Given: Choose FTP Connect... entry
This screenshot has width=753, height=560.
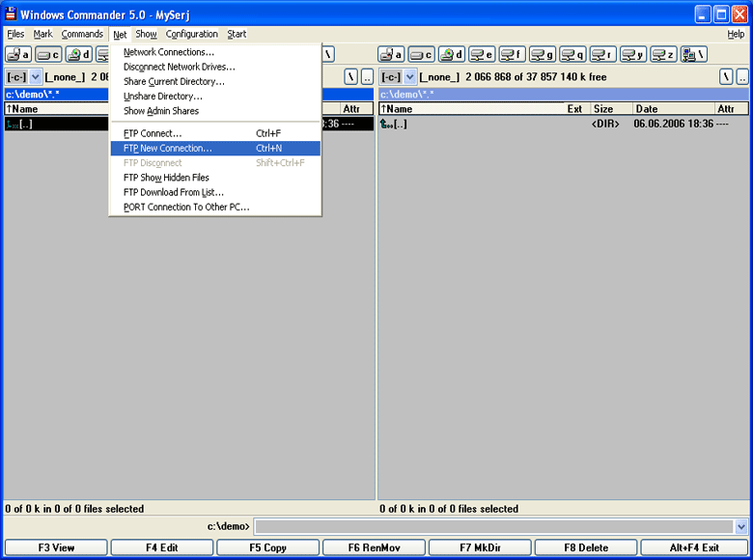Looking at the screenshot, I should click(215, 133).
